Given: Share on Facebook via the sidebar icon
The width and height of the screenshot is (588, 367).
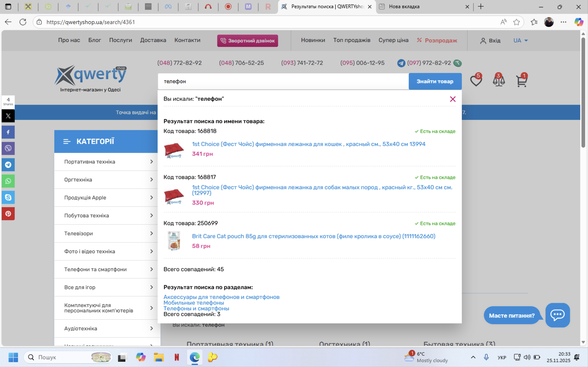Looking at the screenshot, I should (8, 132).
